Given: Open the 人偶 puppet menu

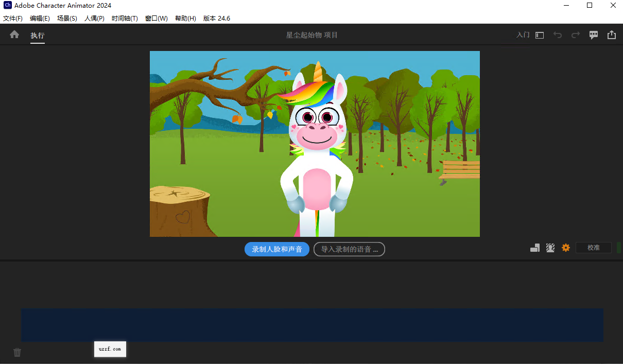Looking at the screenshot, I should click(94, 18).
